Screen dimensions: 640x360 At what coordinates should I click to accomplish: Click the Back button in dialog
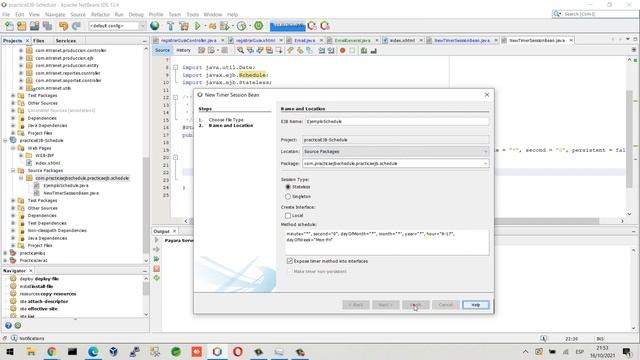click(x=356, y=305)
